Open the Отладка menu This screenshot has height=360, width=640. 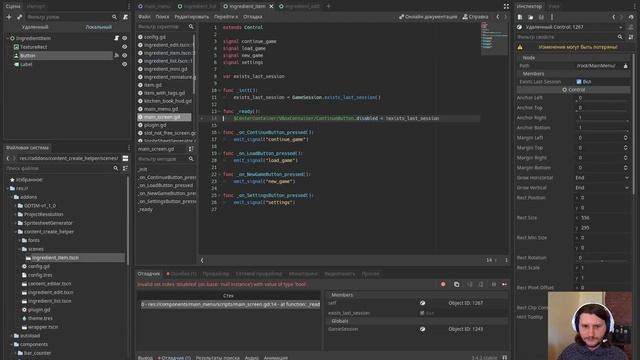pyautogui.click(x=253, y=17)
